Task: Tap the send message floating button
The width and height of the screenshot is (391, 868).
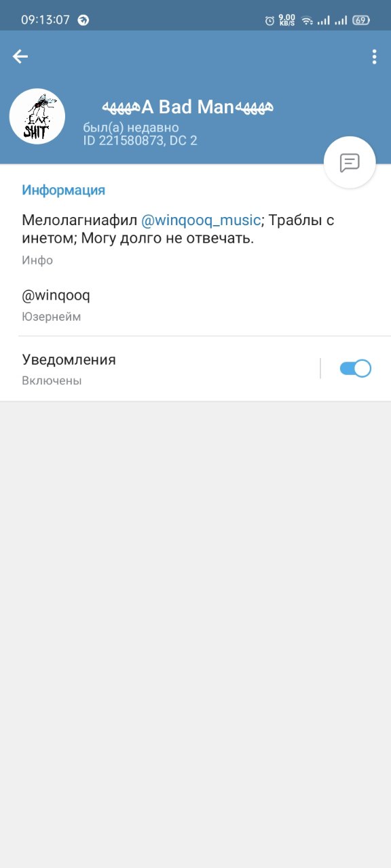Action: tap(350, 163)
